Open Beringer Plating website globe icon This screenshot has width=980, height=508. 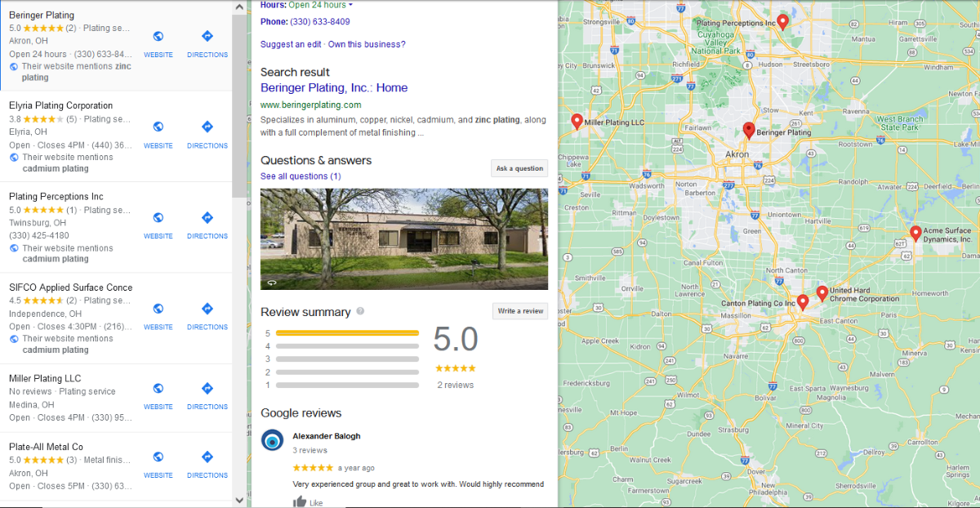pyautogui.click(x=158, y=37)
